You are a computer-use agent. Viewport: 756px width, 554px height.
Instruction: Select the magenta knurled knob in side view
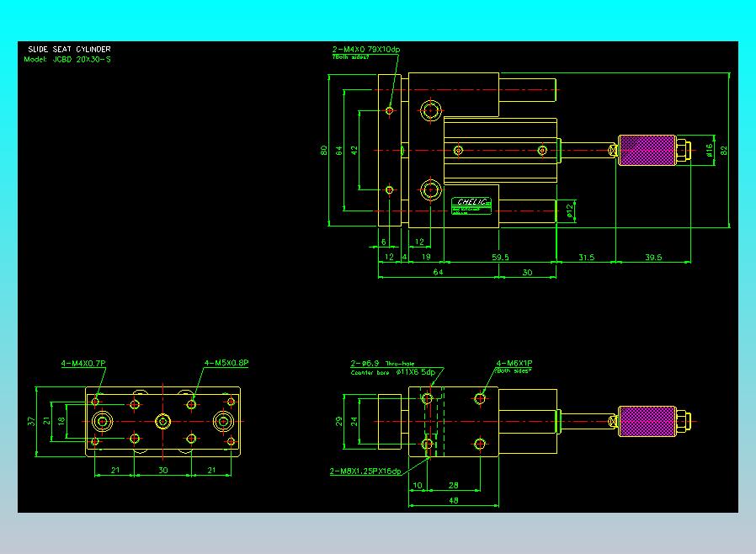[x=647, y=422]
